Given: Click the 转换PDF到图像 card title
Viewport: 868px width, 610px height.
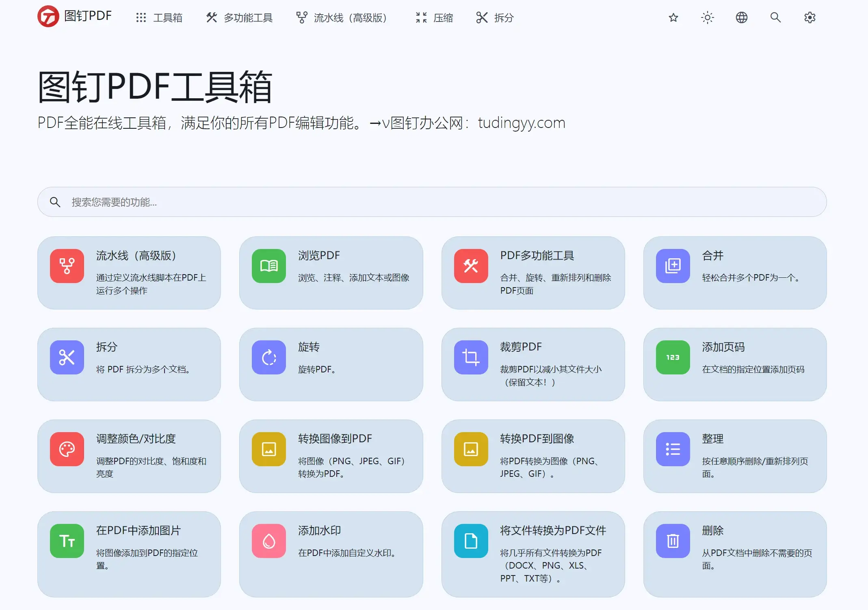Looking at the screenshot, I should click(x=537, y=439).
